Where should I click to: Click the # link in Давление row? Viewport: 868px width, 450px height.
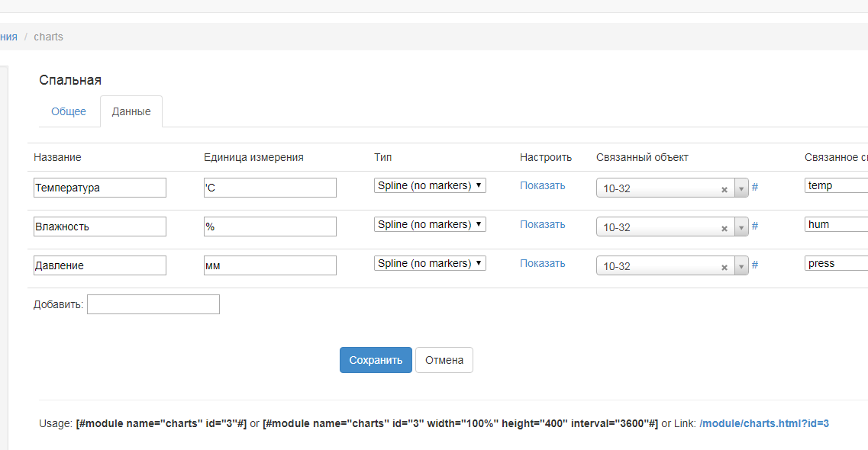coord(755,265)
